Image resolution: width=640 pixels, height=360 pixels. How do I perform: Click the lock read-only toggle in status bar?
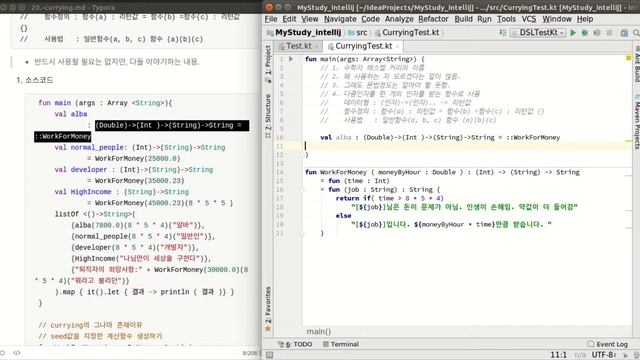625,355
